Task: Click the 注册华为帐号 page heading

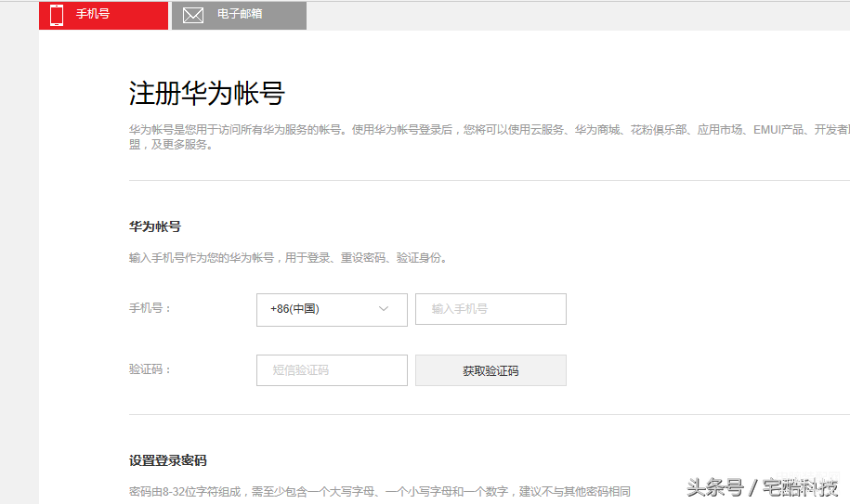Action: [206, 93]
